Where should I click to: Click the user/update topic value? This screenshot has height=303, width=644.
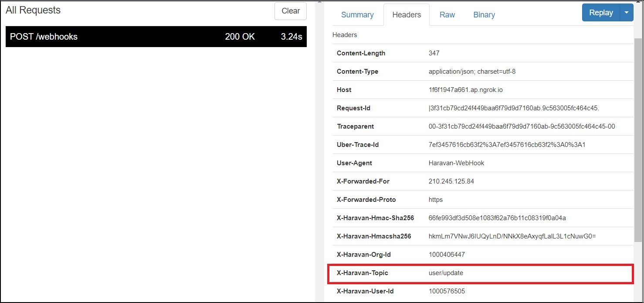(446, 273)
